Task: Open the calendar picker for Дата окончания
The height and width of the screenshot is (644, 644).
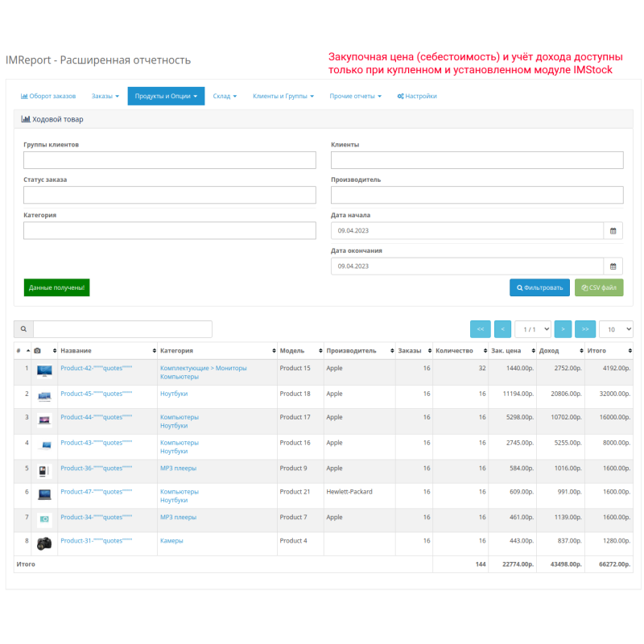Action: coord(613,266)
